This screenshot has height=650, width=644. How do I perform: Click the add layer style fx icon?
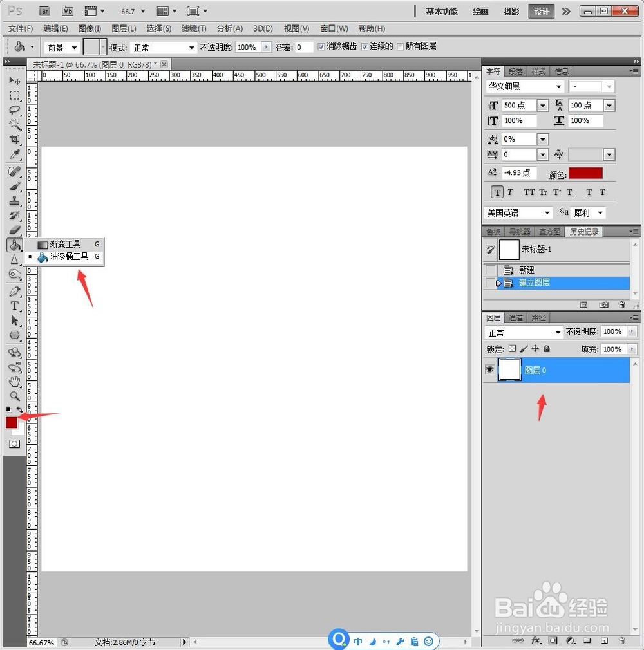click(x=536, y=640)
